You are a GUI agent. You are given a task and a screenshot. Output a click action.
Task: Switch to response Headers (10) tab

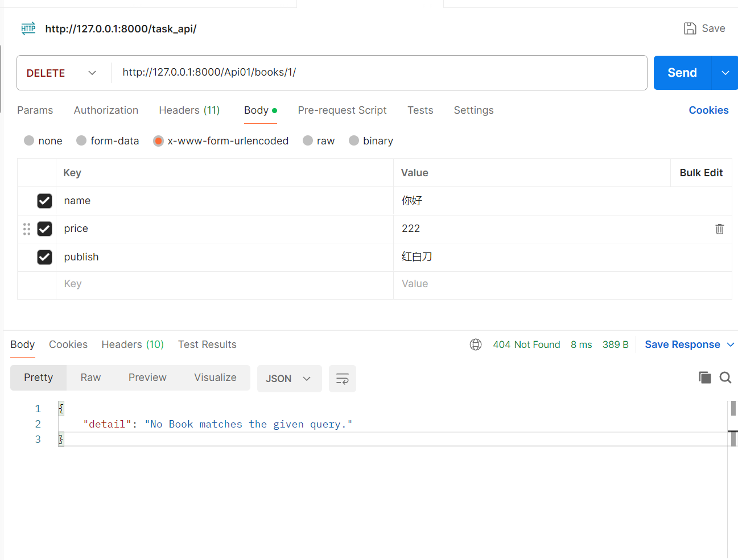coord(133,345)
